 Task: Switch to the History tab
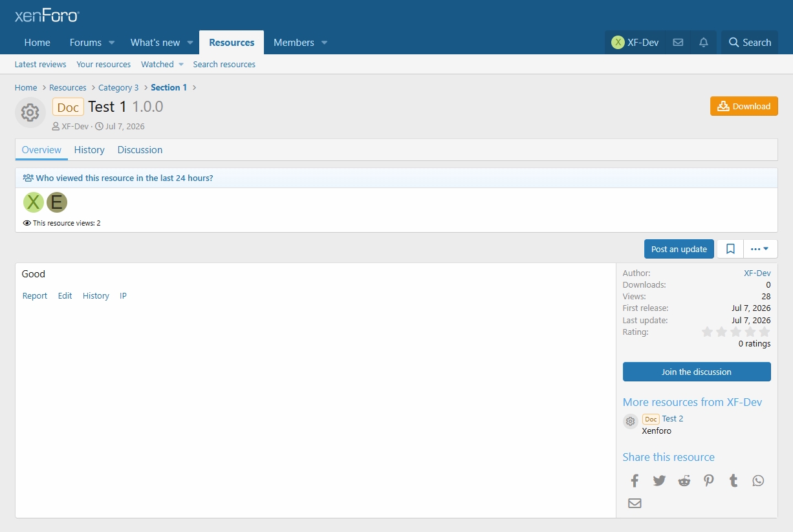pos(89,149)
